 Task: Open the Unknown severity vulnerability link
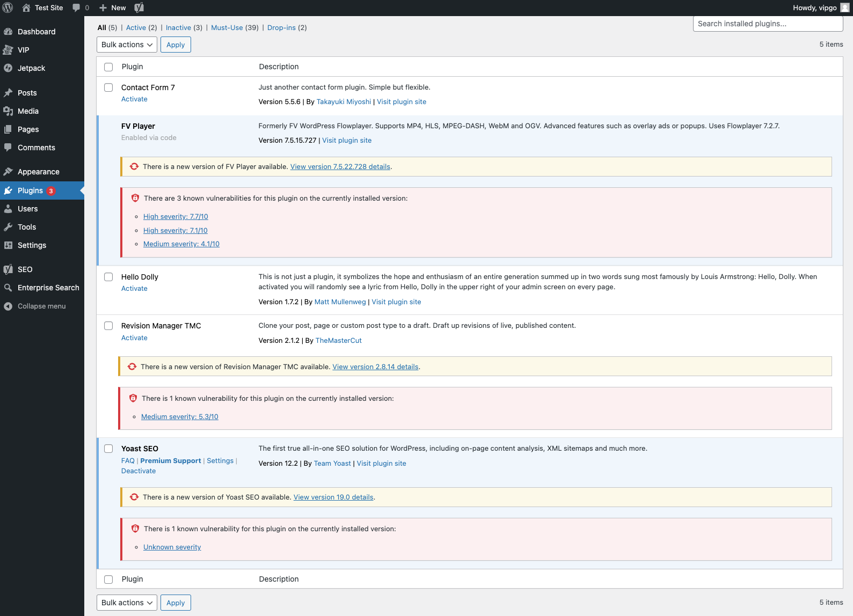pyautogui.click(x=172, y=547)
